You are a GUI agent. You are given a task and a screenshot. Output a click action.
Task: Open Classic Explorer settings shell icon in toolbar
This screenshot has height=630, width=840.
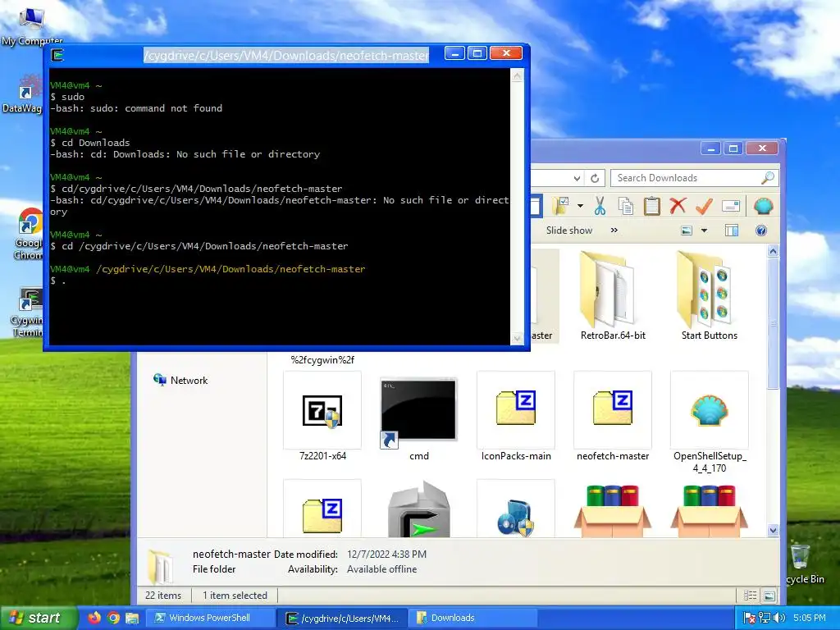[x=764, y=206]
